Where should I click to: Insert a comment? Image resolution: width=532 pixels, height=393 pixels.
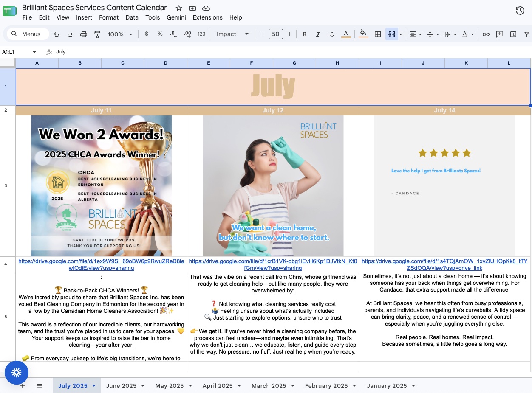point(500,34)
